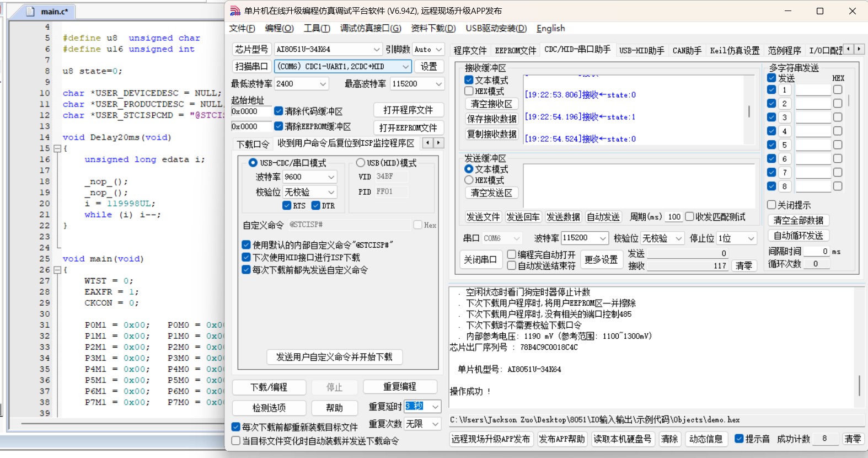Click 检测选项 button
The image size is (868, 458).
(x=269, y=408)
